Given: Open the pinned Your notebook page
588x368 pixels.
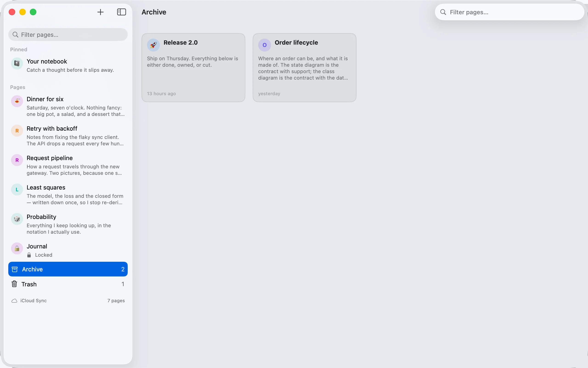Looking at the screenshot, I should point(68,66).
